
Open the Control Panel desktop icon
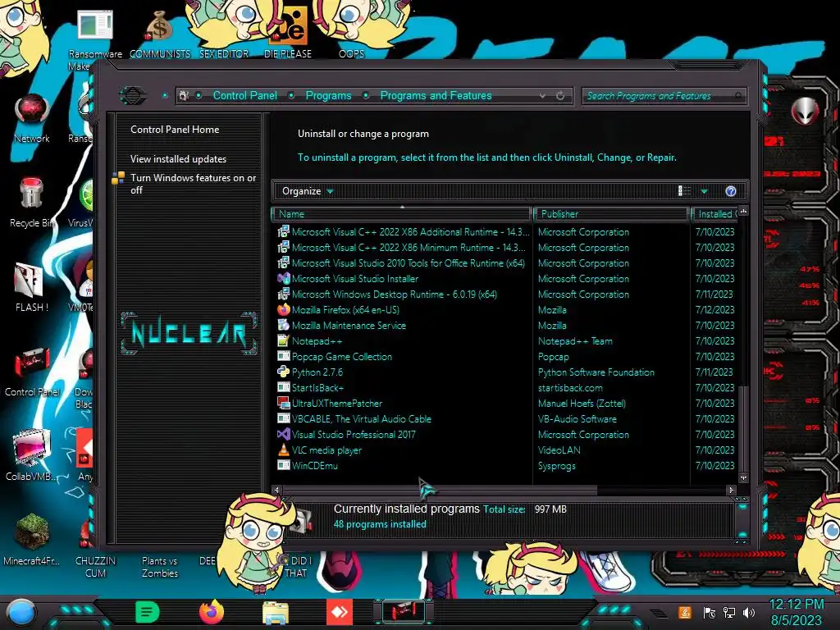tap(31, 372)
